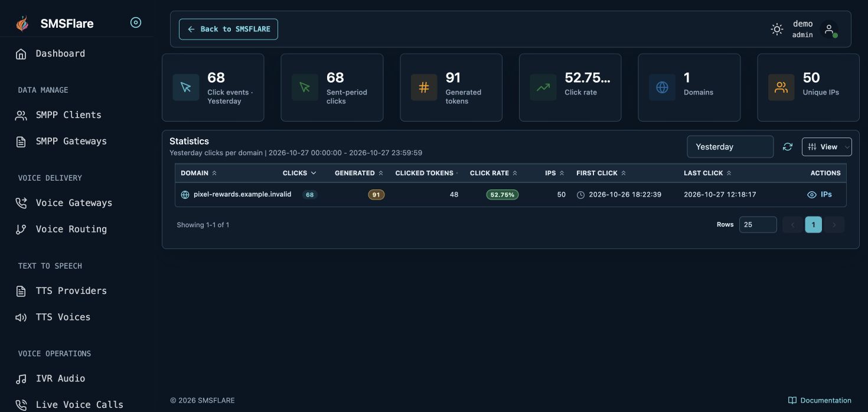Click the Click rate trend icon
Image resolution: width=868 pixels, height=412 pixels.
click(543, 87)
